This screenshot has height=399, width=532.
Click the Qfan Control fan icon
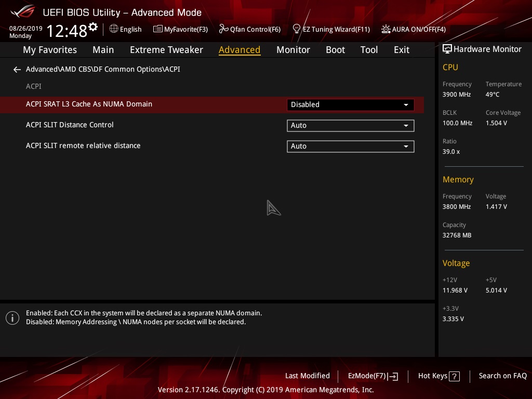pyautogui.click(x=223, y=29)
